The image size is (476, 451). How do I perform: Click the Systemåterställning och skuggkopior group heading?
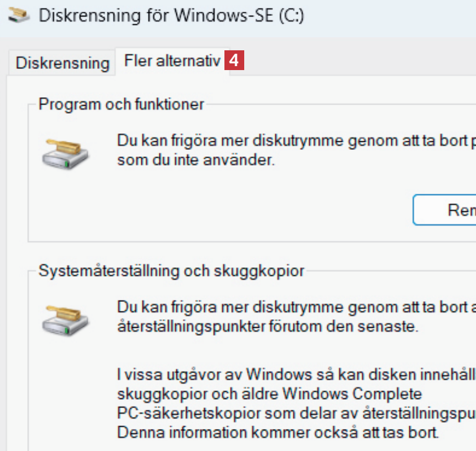tap(171, 271)
